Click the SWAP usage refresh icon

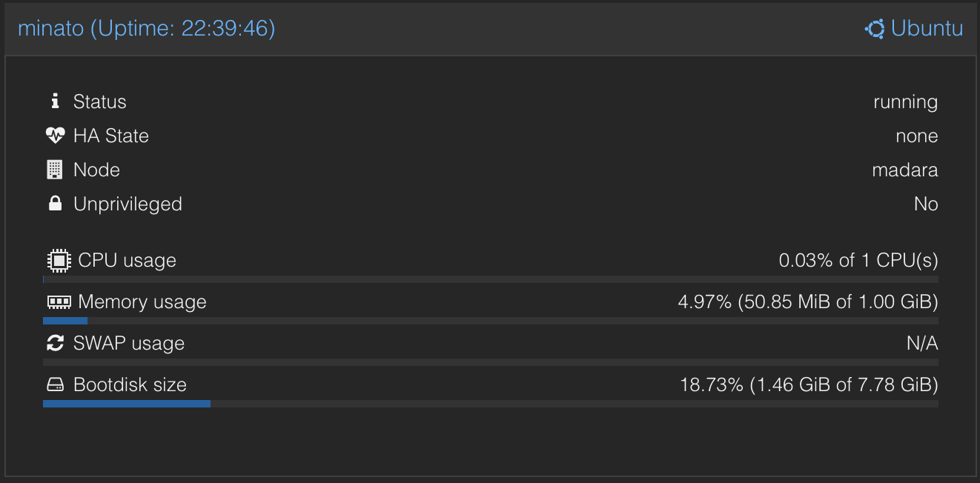coord(55,343)
